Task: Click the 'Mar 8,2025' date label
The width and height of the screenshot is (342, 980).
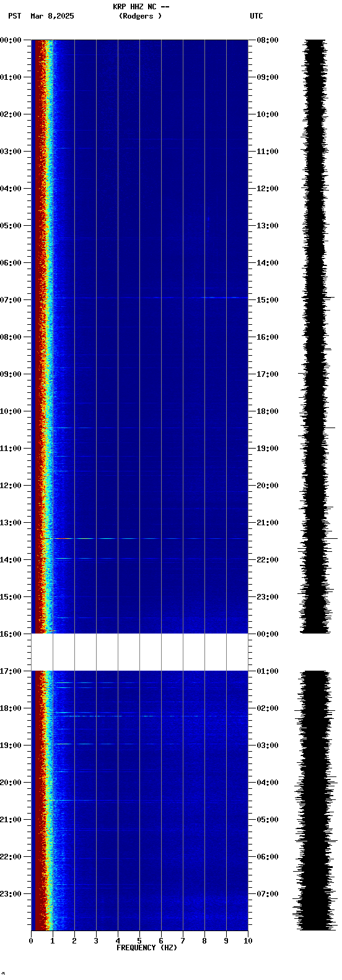Action: click(x=52, y=16)
